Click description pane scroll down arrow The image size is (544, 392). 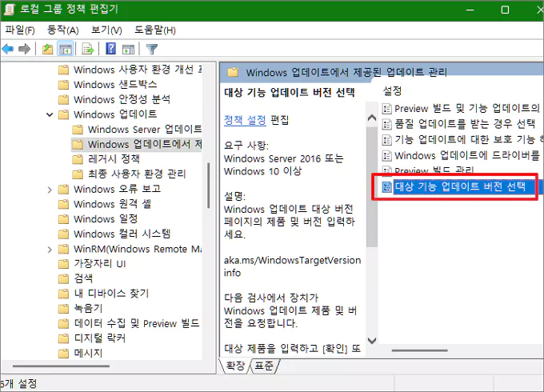click(x=372, y=341)
